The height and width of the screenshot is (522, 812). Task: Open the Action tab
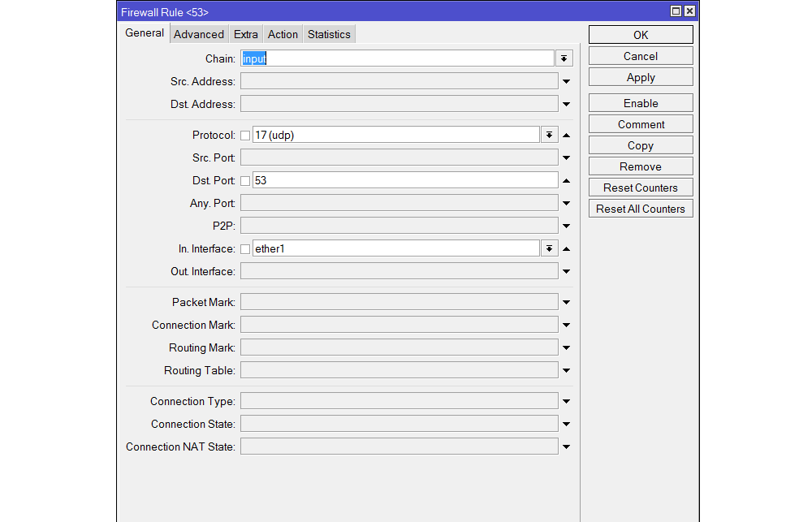[x=283, y=34]
